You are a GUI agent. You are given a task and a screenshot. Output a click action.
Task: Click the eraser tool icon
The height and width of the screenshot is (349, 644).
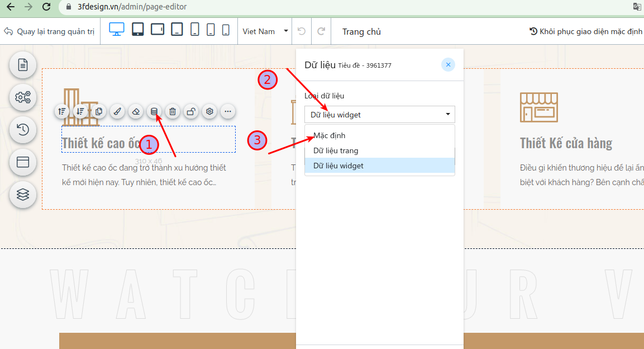coord(136,111)
